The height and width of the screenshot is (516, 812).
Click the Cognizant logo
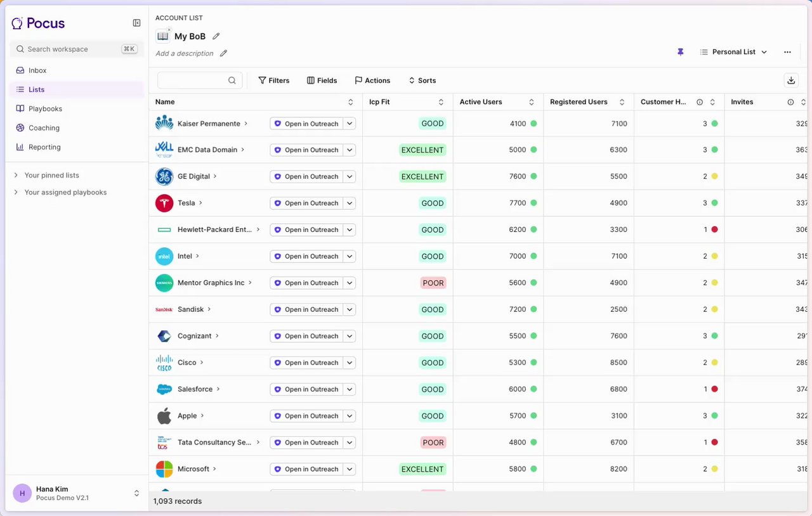pos(164,336)
